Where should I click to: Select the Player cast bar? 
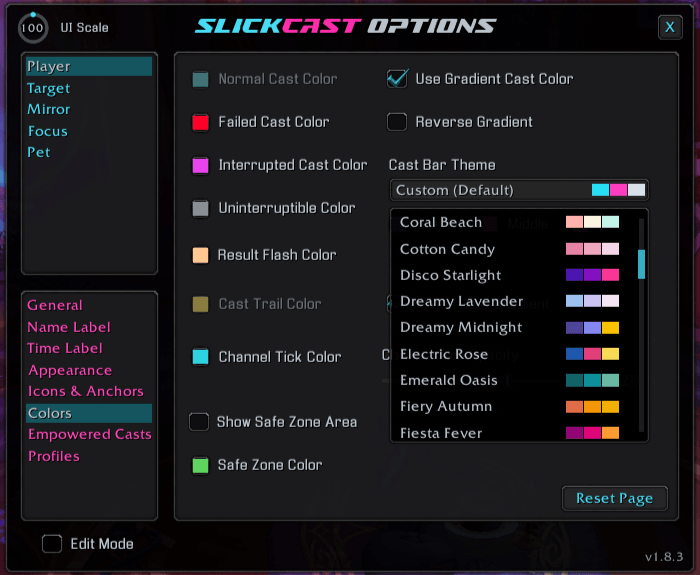89,67
